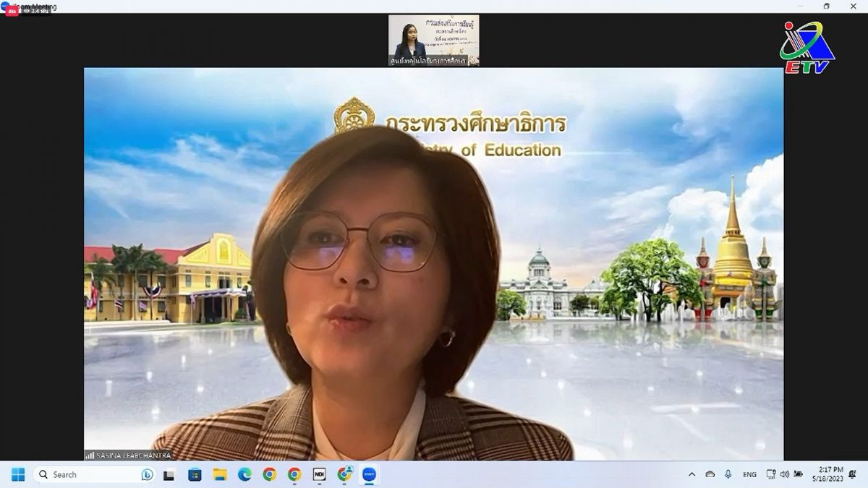Viewport: 868px width, 488px height.
Task: Open the second Chrome icon beside NDI
Action: 294,474
